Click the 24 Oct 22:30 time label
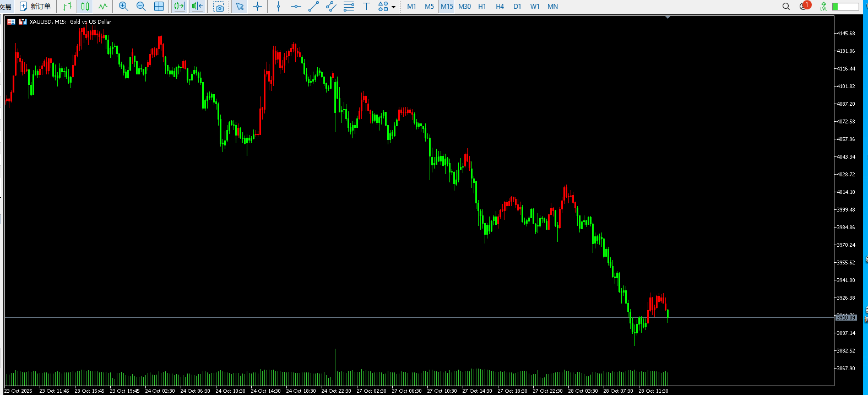This screenshot has height=395, width=868. [x=336, y=391]
